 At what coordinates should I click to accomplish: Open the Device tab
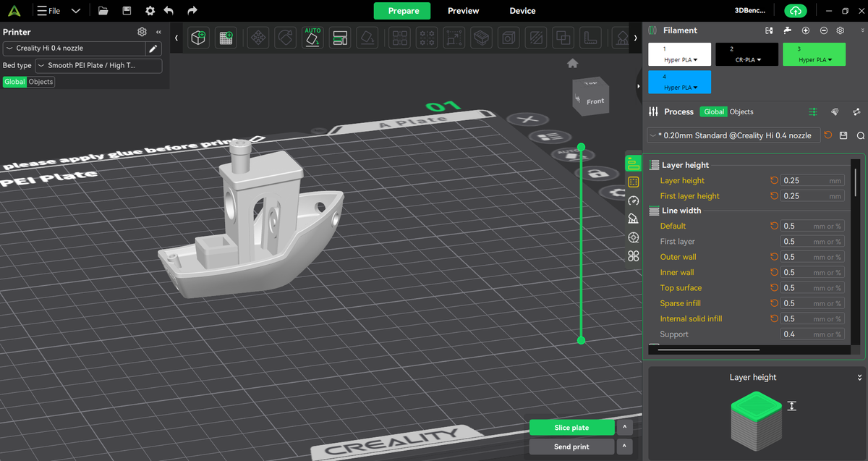[x=522, y=11]
